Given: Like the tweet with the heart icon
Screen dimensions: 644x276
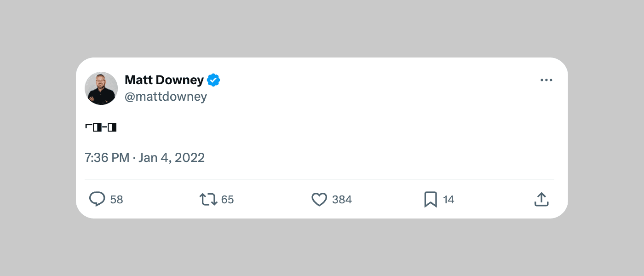Looking at the screenshot, I should 319,199.
